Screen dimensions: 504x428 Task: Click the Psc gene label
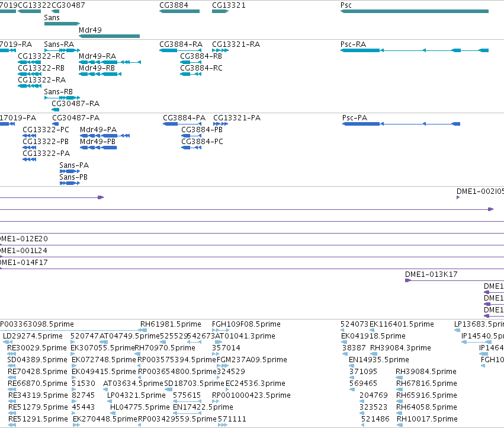(x=346, y=5)
